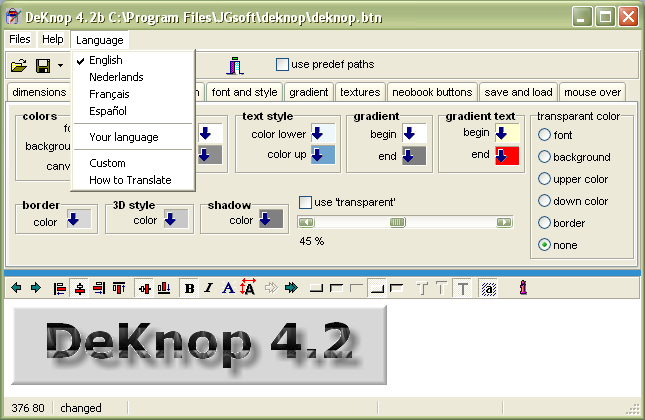The width and height of the screenshot is (645, 420).
Task: Toggle bold text with B icon
Action: 189,288
